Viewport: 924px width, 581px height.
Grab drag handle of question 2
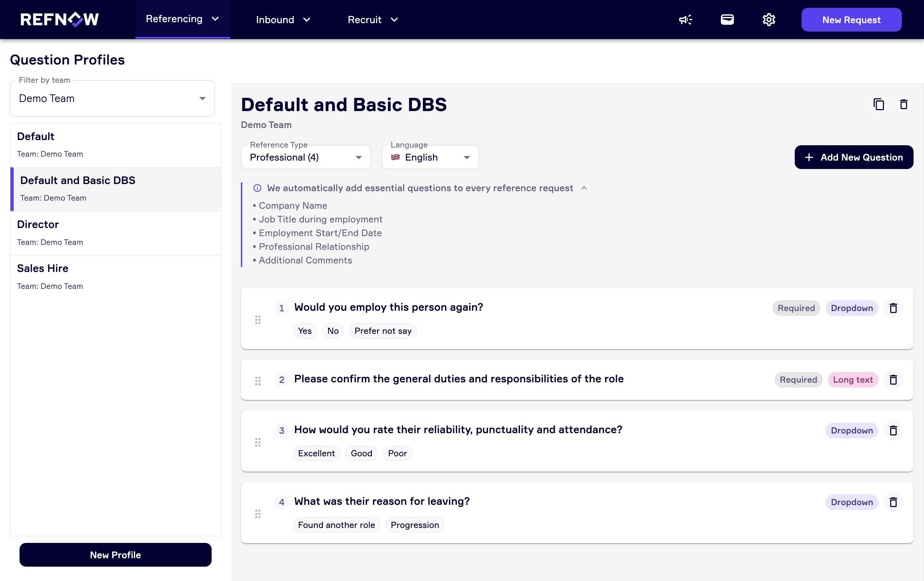(258, 381)
